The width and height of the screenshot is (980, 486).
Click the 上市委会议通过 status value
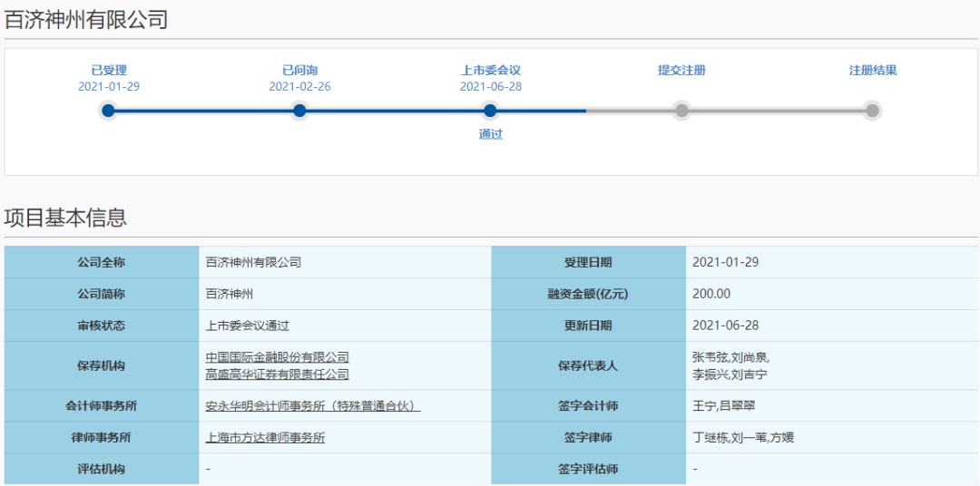point(248,326)
